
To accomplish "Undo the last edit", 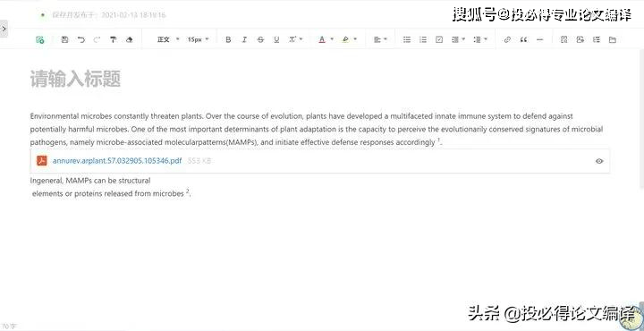I will pyautogui.click(x=81, y=40).
